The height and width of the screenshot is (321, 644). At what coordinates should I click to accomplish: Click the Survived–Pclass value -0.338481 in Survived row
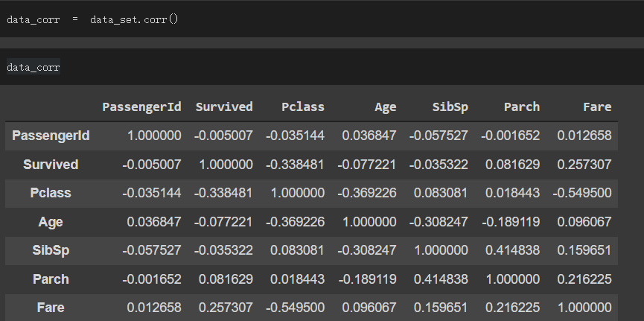[295, 165]
